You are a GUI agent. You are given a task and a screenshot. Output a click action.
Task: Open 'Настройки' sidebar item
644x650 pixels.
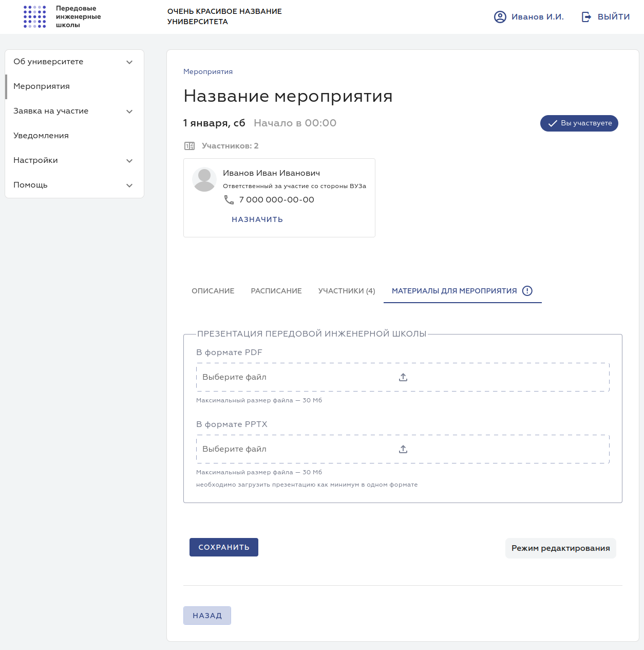pyautogui.click(x=74, y=160)
